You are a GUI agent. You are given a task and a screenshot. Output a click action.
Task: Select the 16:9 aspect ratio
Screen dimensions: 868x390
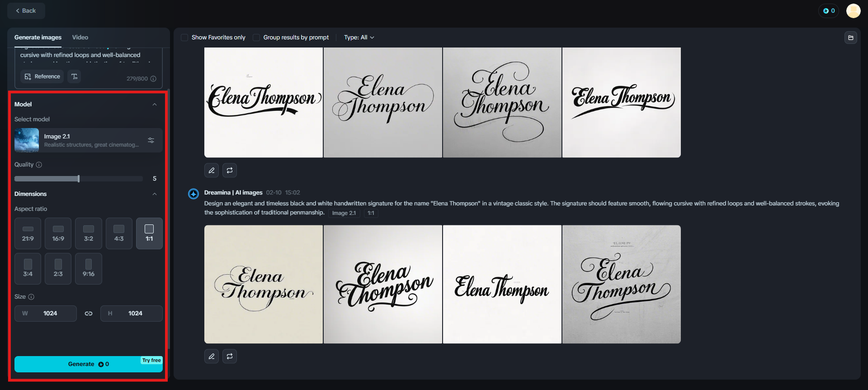[58, 233]
